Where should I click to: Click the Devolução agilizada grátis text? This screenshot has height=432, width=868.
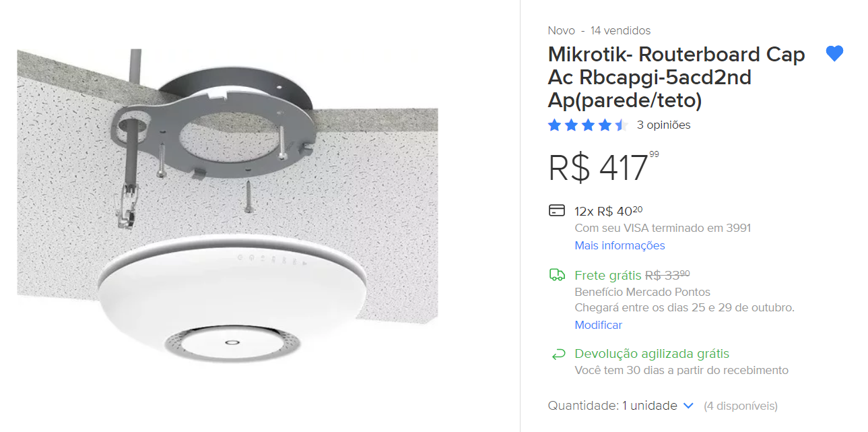pos(652,354)
